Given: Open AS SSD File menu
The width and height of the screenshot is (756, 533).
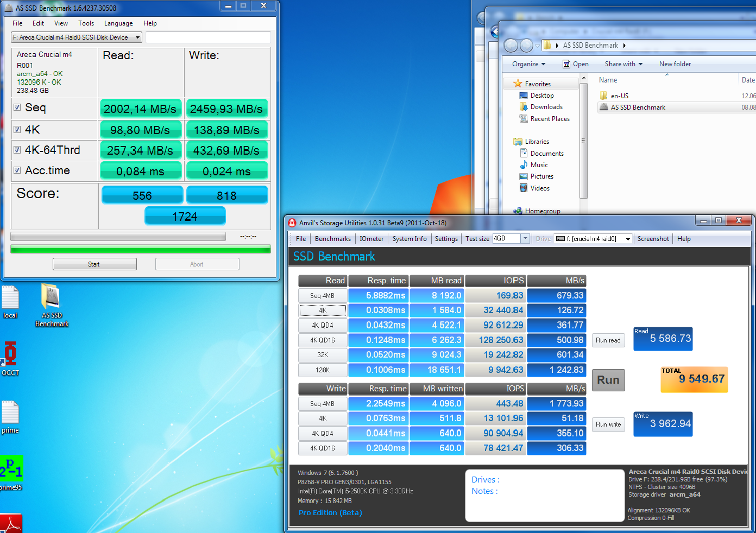Looking at the screenshot, I should coord(17,23).
